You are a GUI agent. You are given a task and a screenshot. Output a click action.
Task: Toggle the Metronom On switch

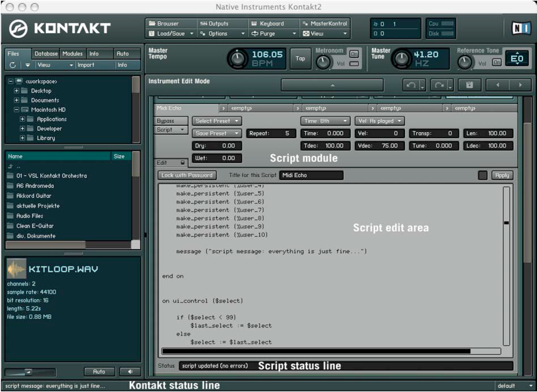point(354,54)
